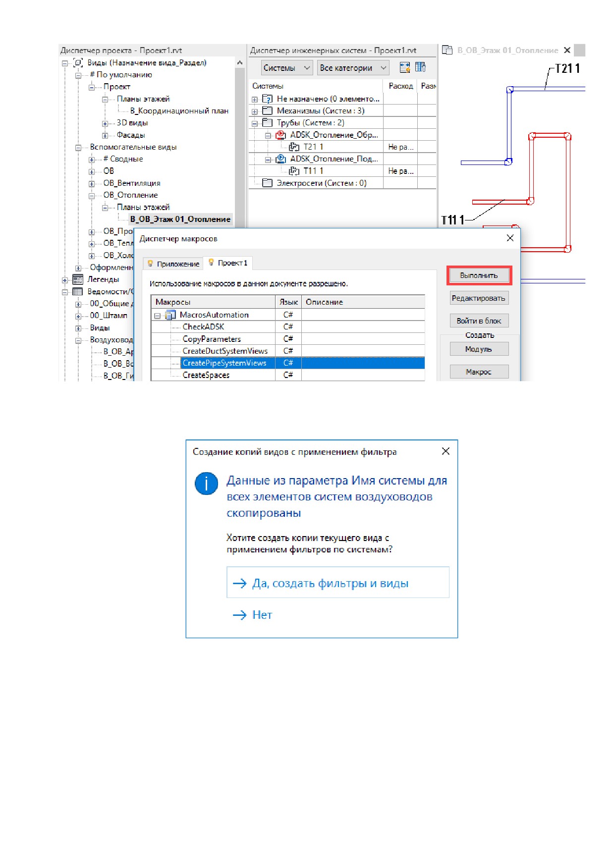Click the MacrosAutomation module icon
This screenshot has width=614, height=868.
pyautogui.click(x=170, y=315)
